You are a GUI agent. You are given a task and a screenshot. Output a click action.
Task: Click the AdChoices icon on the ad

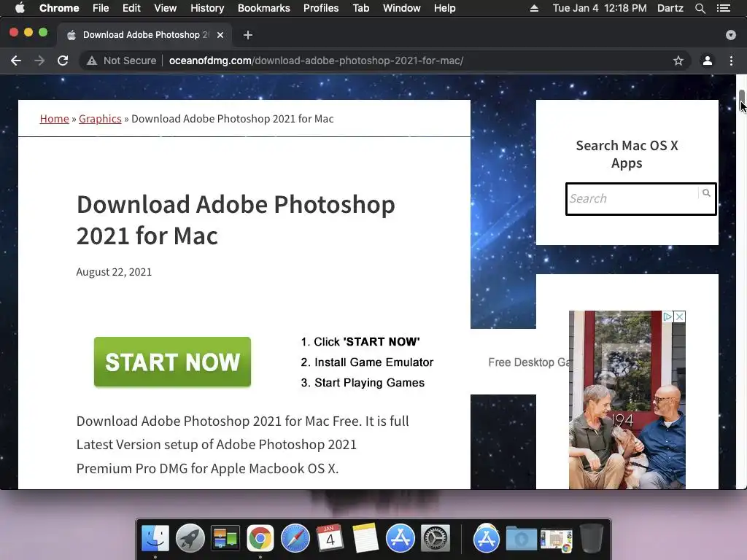(x=668, y=316)
